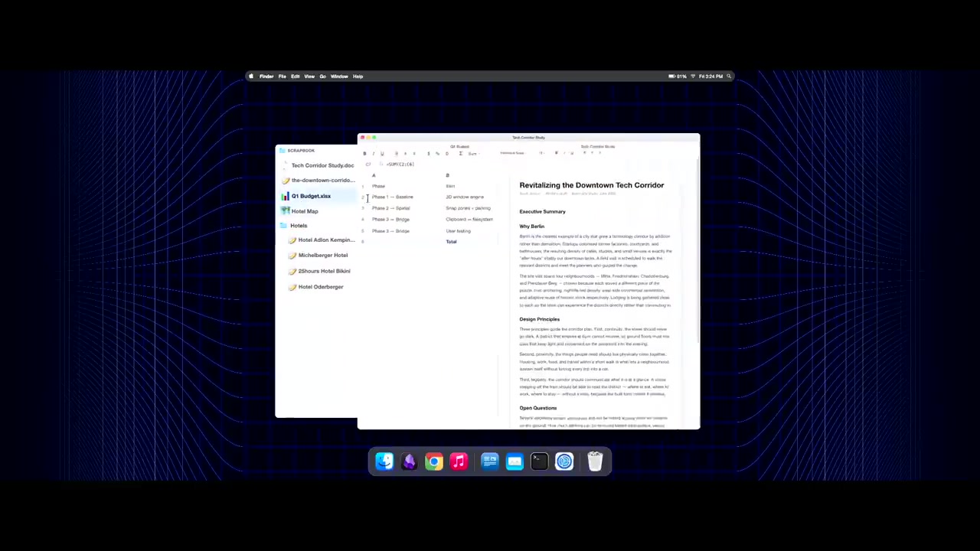Open the Window menu
The image size is (980, 551).
(x=339, y=77)
